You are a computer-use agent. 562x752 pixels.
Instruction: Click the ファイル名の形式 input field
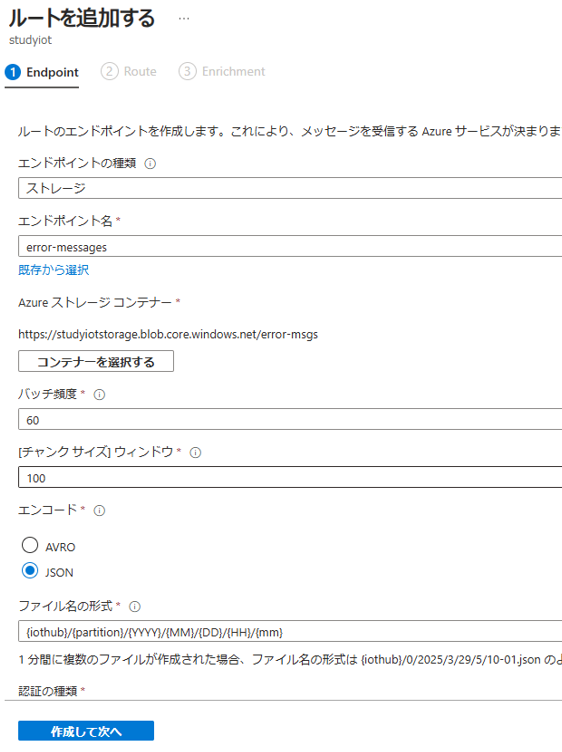[x=290, y=631]
